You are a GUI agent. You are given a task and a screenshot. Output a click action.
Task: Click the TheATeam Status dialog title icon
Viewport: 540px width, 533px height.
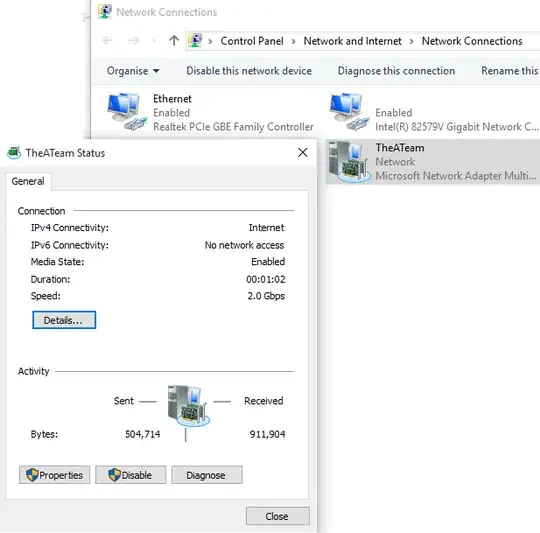point(14,153)
